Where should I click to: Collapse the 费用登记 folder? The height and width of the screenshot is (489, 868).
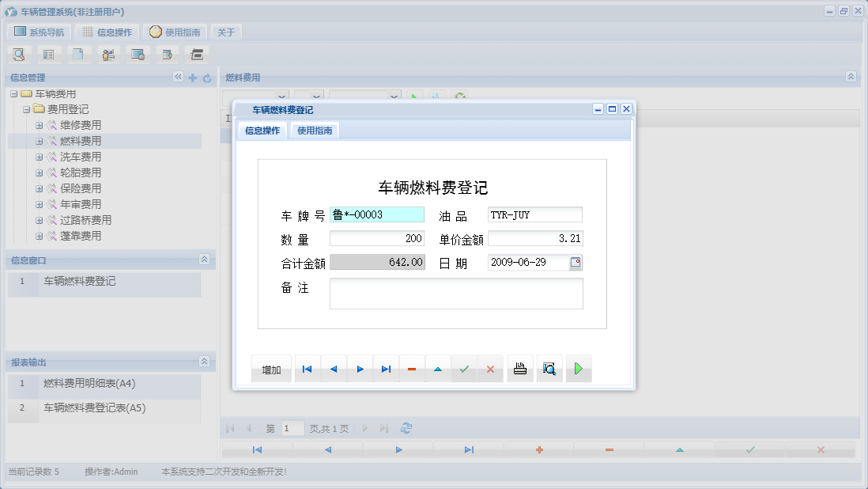tap(27, 109)
